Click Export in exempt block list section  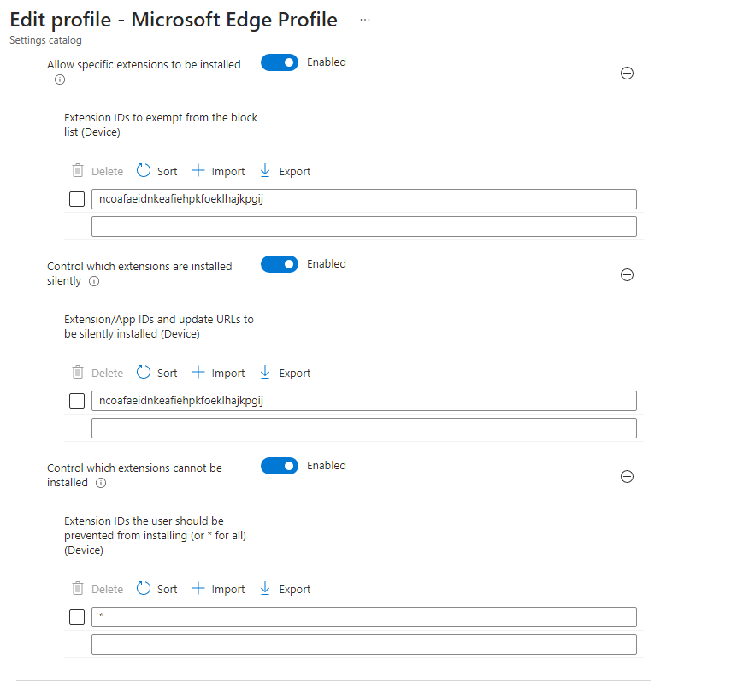(285, 171)
